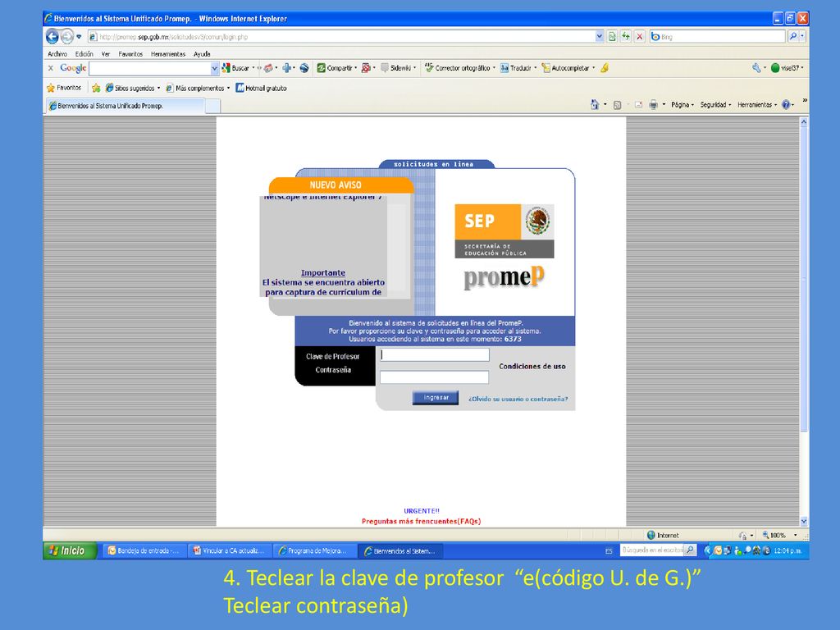Image resolution: width=840 pixels, height=630 pixels.
Task: Click the Contraseña password field
Action: tap(435, 377)
